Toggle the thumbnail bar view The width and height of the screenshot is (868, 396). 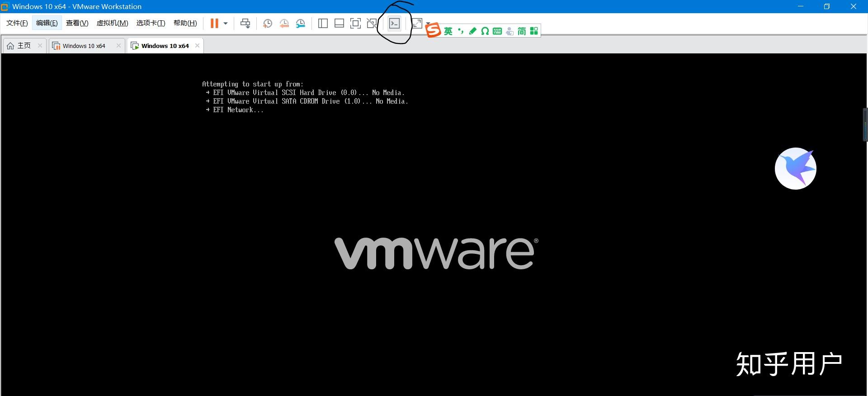click(339, 24)
